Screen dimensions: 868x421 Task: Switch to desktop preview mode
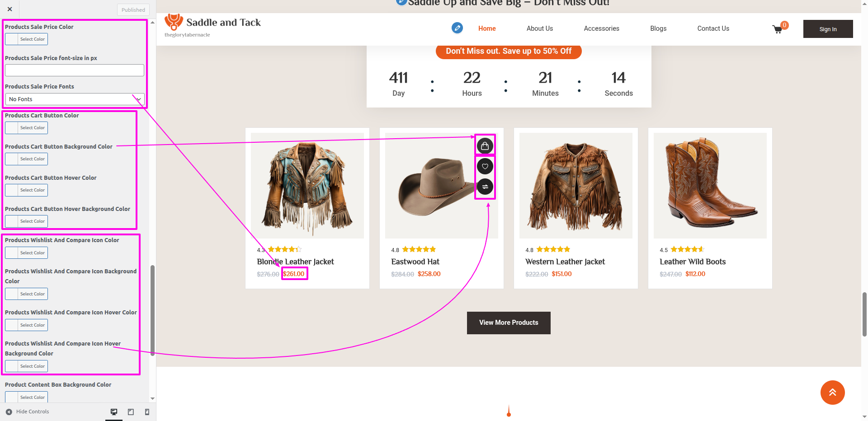(x=114, y=412)
